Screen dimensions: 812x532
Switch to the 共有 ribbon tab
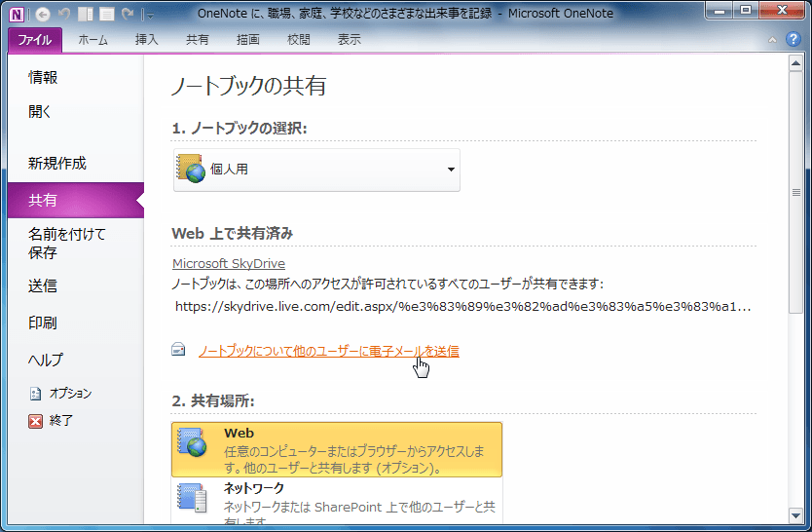point(198,40)
